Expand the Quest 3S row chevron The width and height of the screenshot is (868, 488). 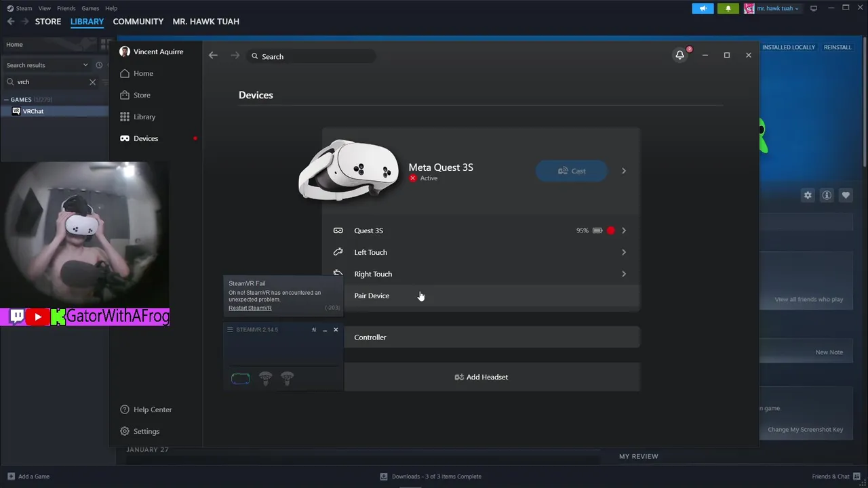(x=624, y=230)
